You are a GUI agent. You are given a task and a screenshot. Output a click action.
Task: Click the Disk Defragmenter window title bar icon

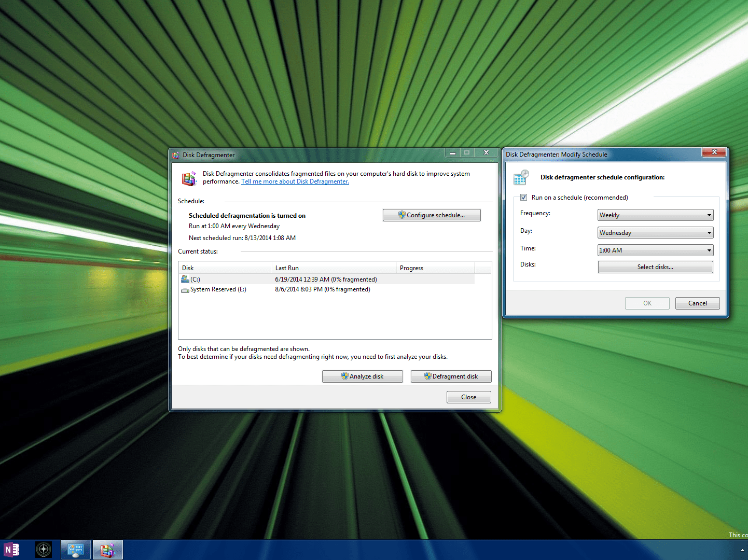click(176, 155)
